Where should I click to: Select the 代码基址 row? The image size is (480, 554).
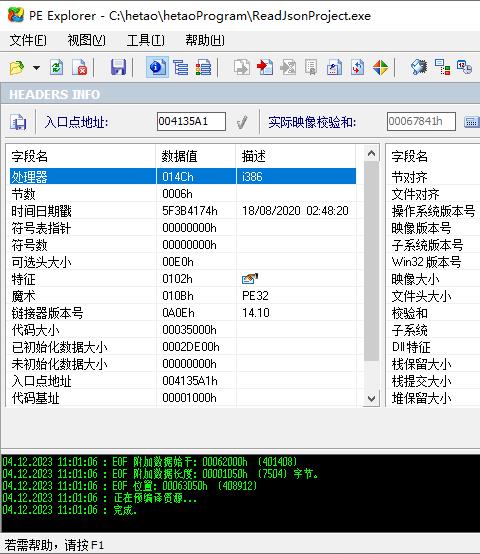pos(183,398)
